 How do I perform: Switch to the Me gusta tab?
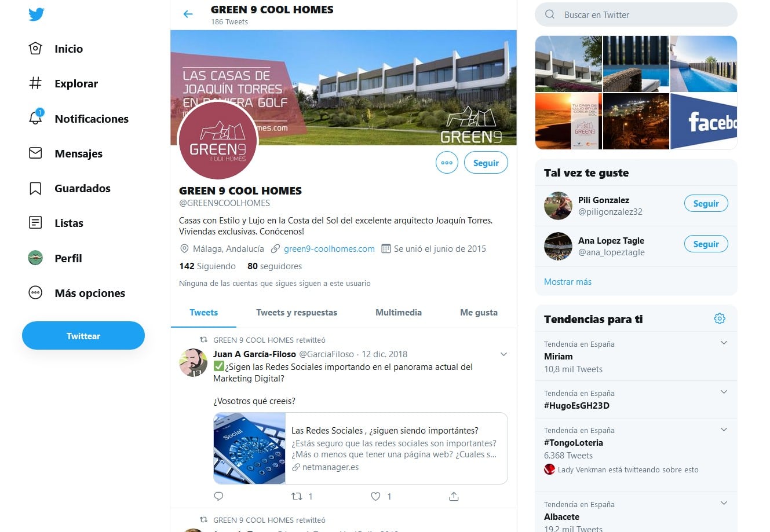pos(479,312)
